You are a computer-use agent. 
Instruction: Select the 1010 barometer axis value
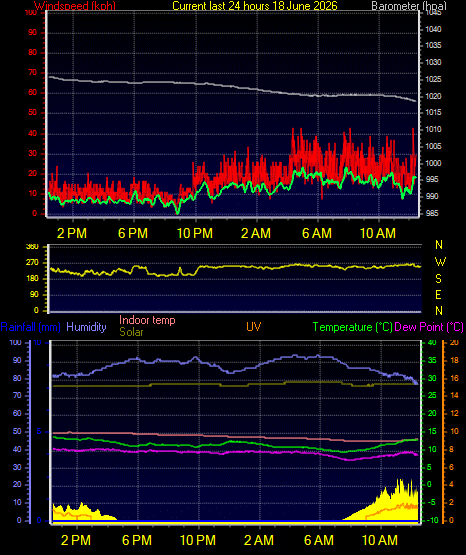(433, 129)
